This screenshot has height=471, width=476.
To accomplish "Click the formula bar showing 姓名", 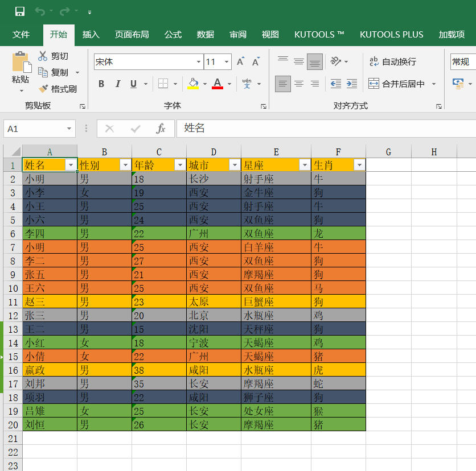I will point(326,129).
